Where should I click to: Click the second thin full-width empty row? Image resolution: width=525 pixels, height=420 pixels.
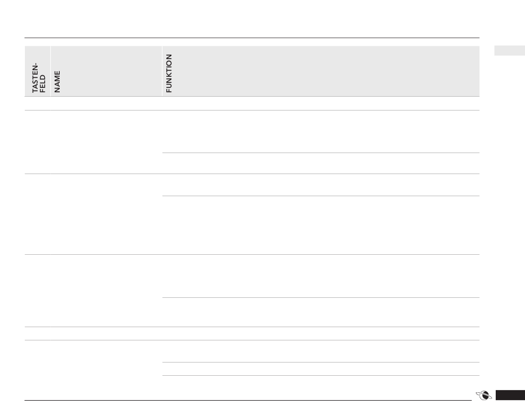[x=251, y=333]
